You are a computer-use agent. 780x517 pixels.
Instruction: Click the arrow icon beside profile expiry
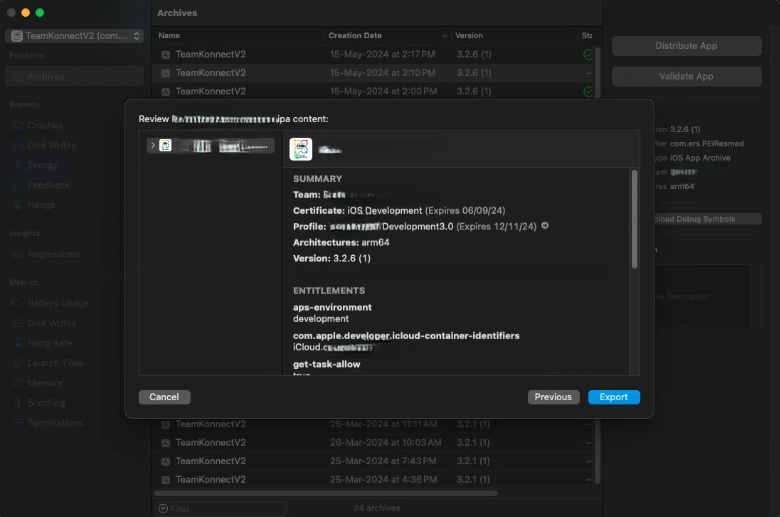point(545,226)
